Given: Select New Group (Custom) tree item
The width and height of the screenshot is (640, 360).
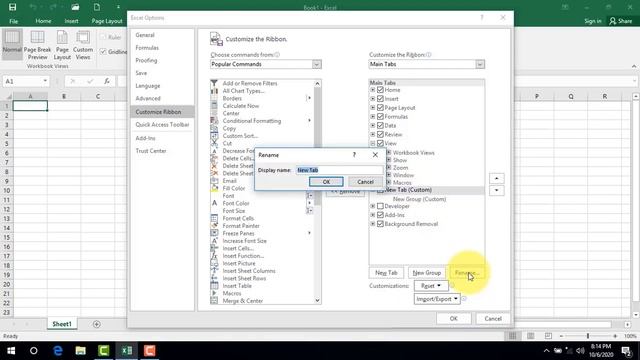Looking at the screenshot, I should pos(419,199).
